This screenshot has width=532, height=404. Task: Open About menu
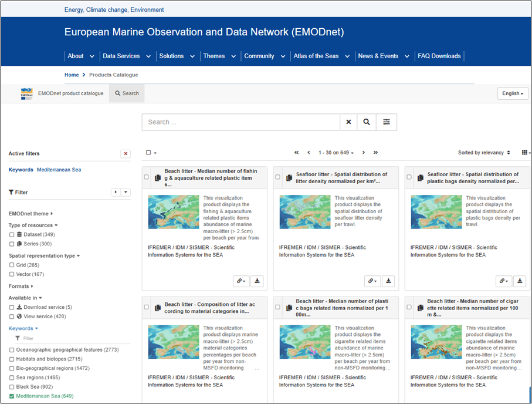[x=81, y=56]
